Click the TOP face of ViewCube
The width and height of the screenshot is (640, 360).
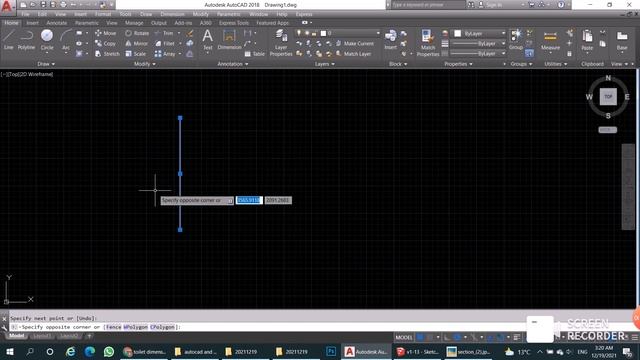point(608,97)
